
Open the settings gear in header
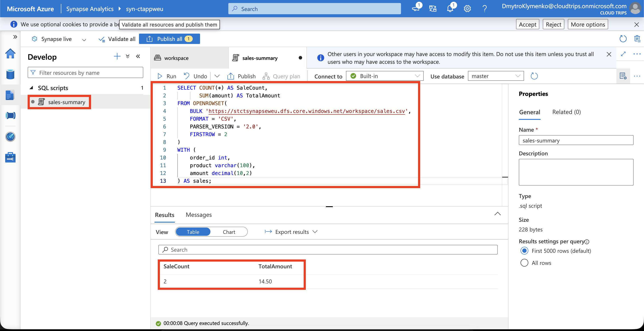(x=467, y=9)
